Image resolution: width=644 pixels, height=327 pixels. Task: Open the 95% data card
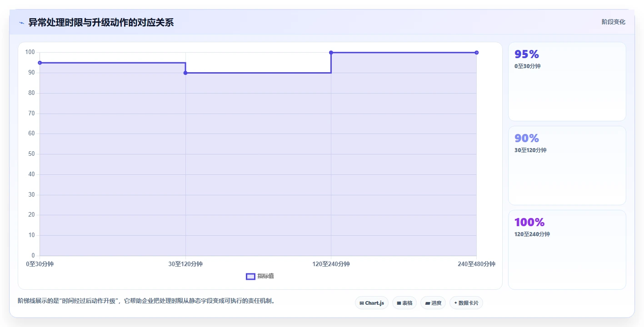pos(567,82)
